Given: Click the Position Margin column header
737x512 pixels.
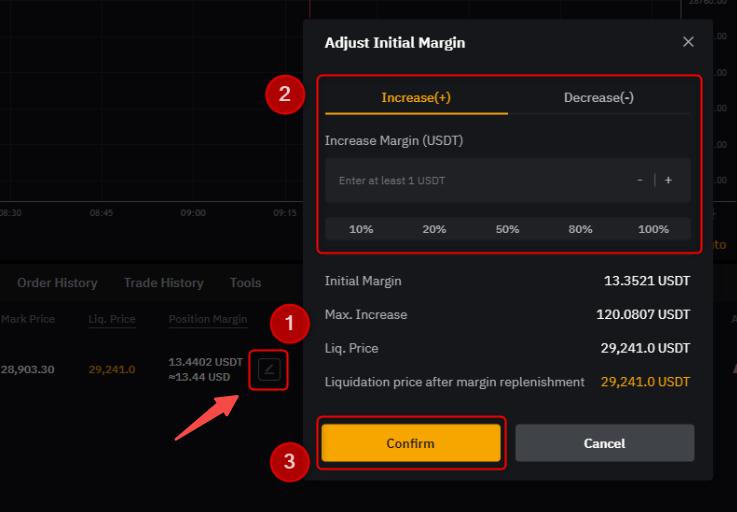Looking at the screenshot, I should point(207,319).
